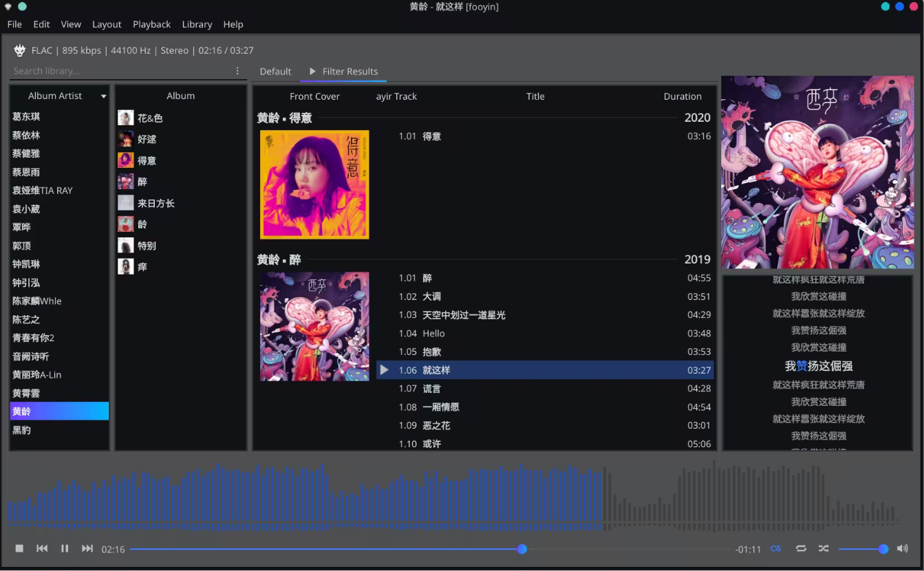Image resolution: width=924 pixels, height=571 pixels.
Task: Select the 来日方长 album thumbnail
Action: (126, 203)
